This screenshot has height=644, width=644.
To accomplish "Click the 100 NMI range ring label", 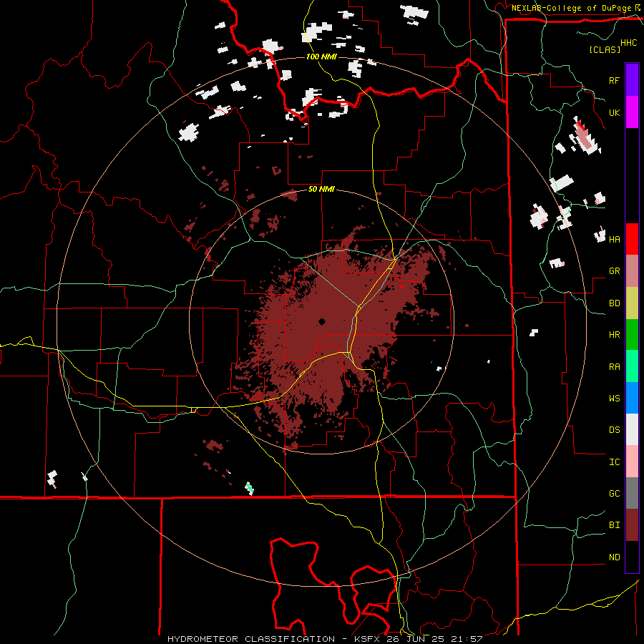I will coord(321,57).
